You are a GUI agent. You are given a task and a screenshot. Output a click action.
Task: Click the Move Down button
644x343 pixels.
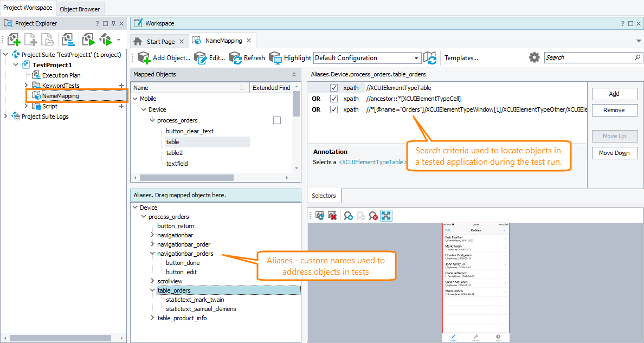[x=615, y=153]
